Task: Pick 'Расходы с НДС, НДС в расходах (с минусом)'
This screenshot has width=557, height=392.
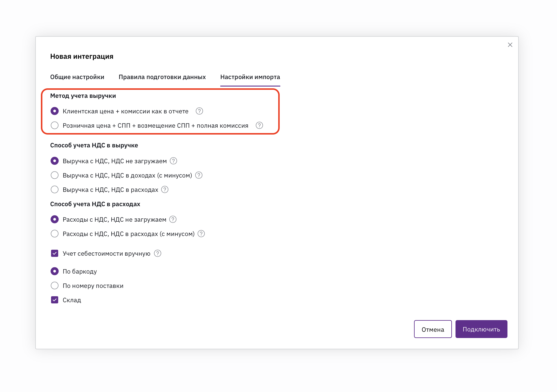Action: tap(55, 234)
